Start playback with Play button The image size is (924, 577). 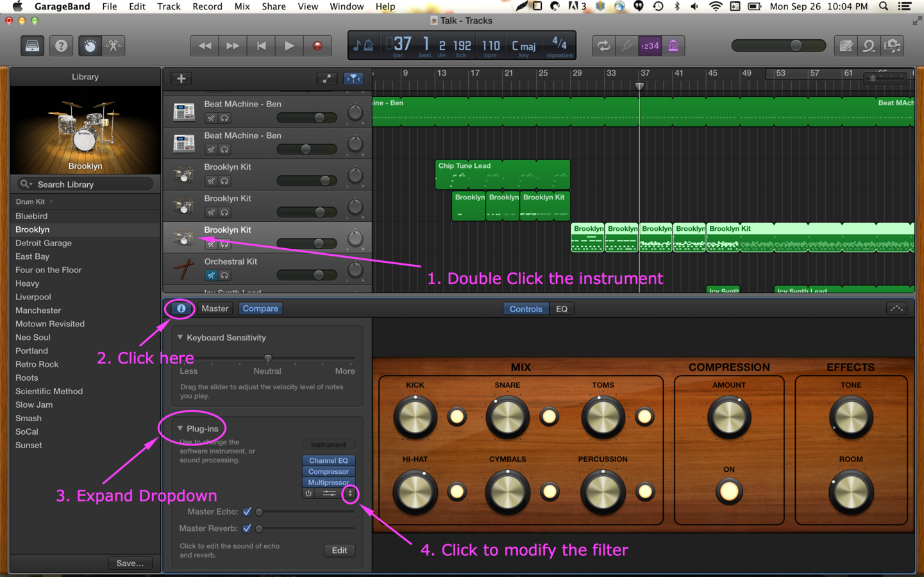coord(289,46)
